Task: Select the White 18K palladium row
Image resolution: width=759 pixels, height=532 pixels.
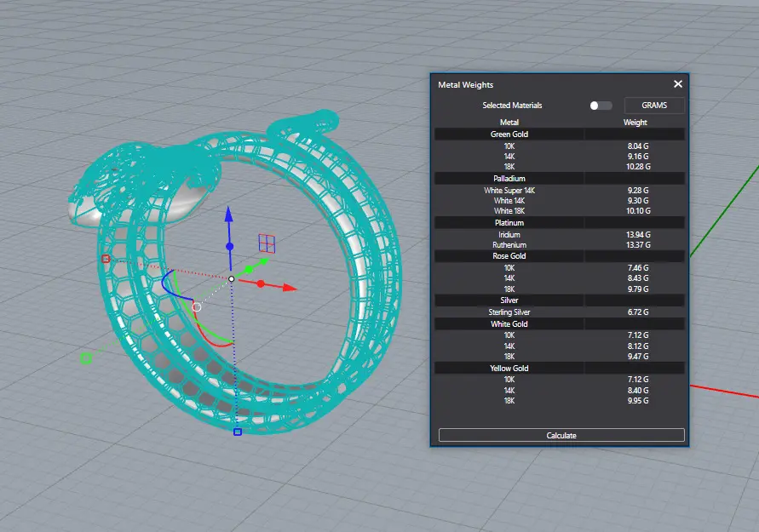Action: 560,211
